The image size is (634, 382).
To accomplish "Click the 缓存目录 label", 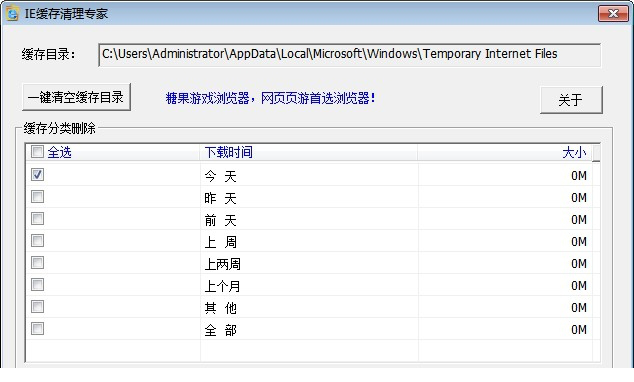I will 49,54.
